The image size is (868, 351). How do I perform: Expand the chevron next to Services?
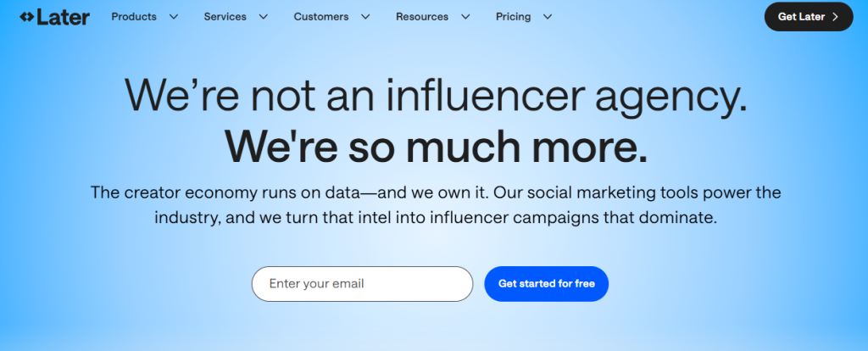[x=263, y=17]
